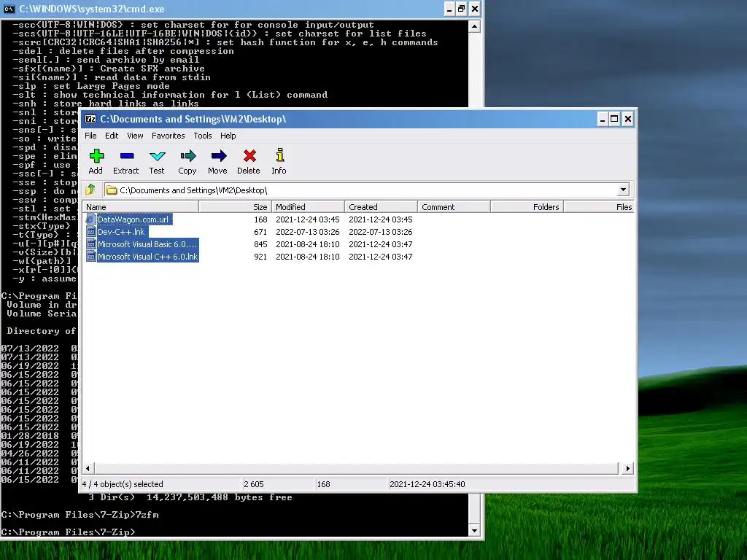The width and height of the screenshot is (747, 560).
Task: Minimize the cmd.exe window
Action: 449,9
